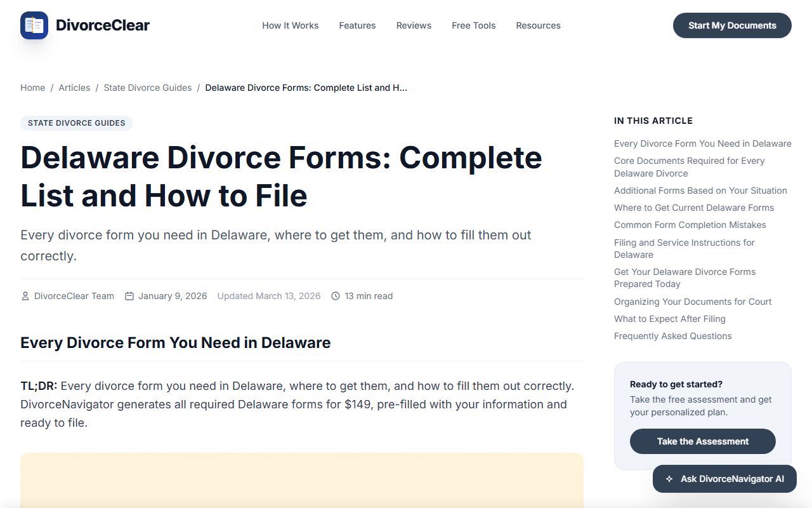Click the current page breadcrumb title
Image resolution: width=812 pixels, height=508 pixels.
[306, 88]
